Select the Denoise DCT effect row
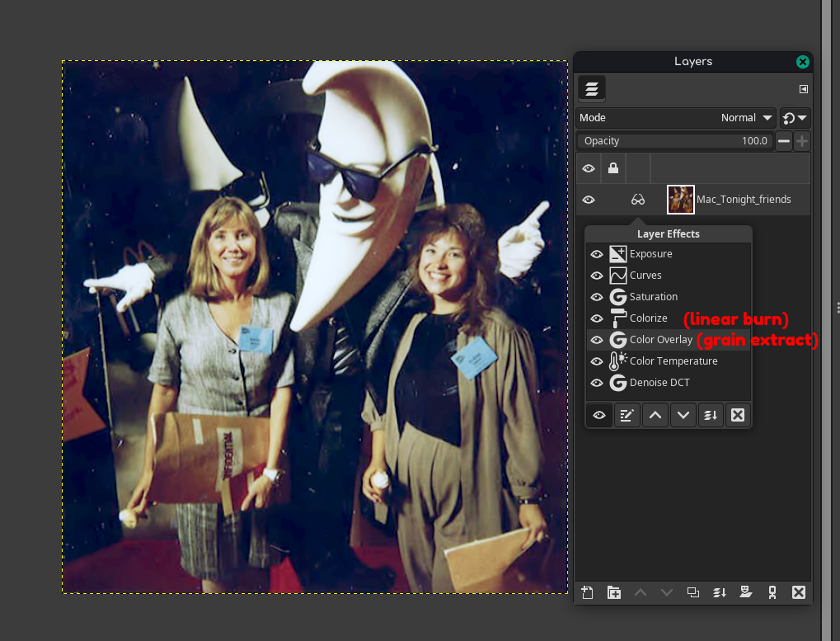Viewport: 840px width, 641px height. (669, 383)
